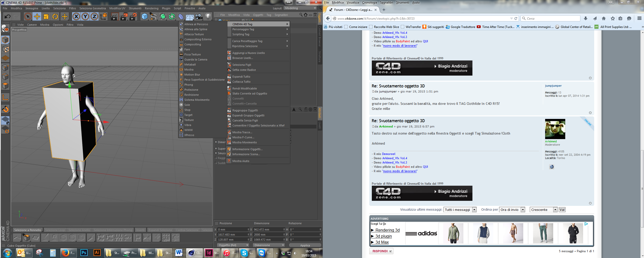Expand Carica Presettaggio Tag submenu

click(x=258, y=41)
